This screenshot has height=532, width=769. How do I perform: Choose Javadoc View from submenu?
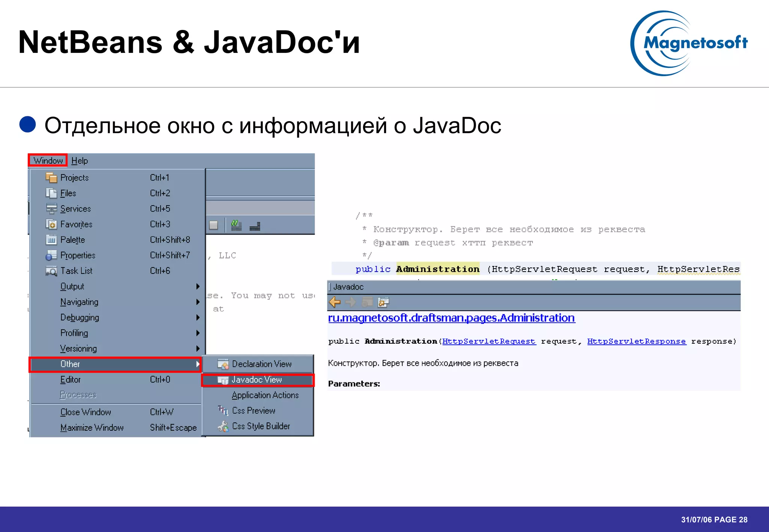tap(258, 380)
